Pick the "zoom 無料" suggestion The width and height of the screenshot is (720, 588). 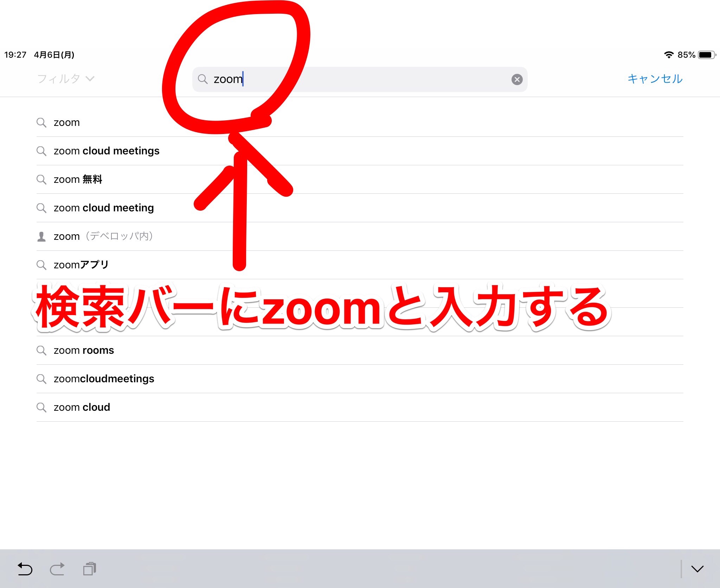(360, 179)
